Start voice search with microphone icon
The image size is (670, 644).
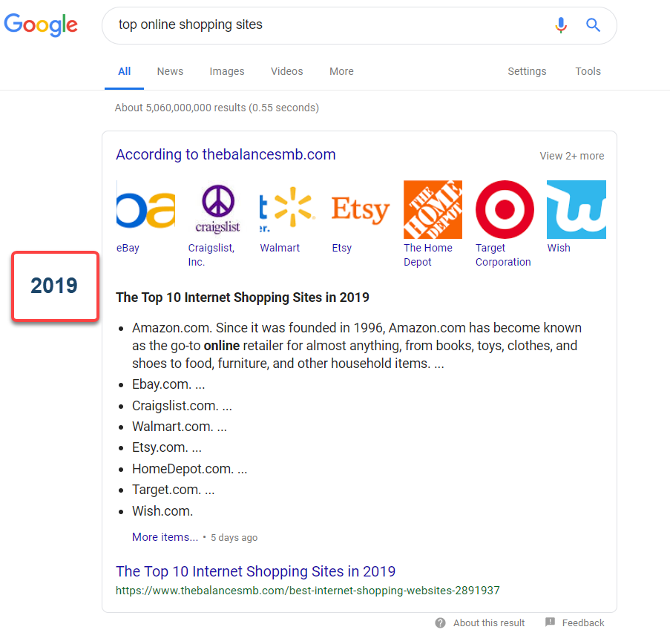click(x=561, y=25)
